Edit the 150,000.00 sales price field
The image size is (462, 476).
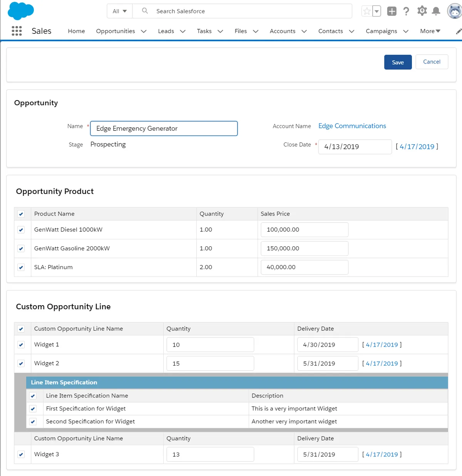[305, 249]
